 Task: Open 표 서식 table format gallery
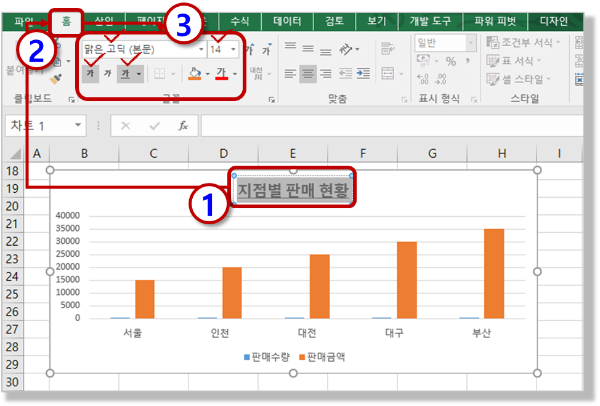tap(514, 60)
